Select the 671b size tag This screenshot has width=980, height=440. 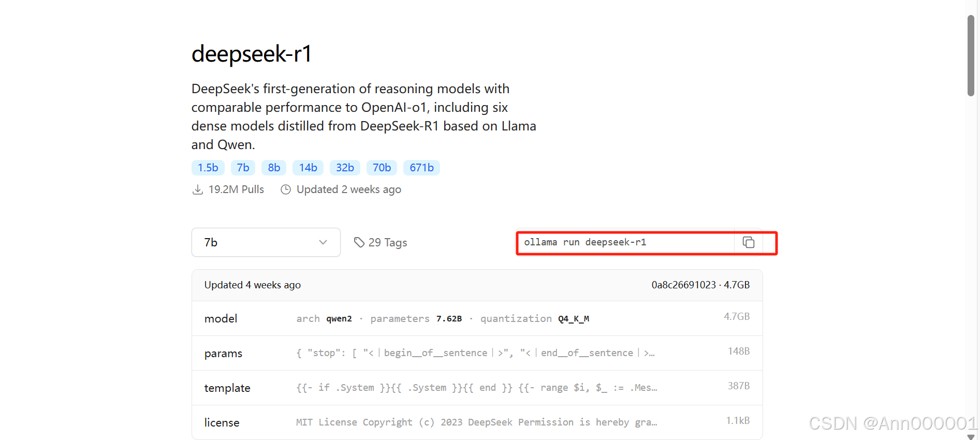[421, 168]
